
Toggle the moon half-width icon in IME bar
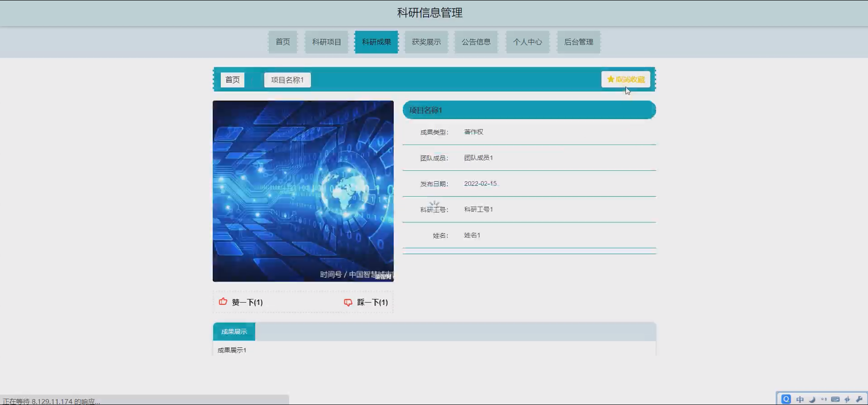tap(812, 399)
